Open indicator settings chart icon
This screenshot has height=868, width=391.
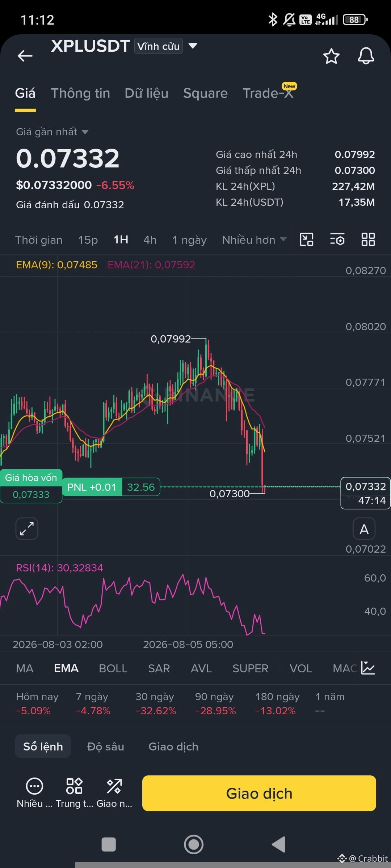(x=368, y=668)
